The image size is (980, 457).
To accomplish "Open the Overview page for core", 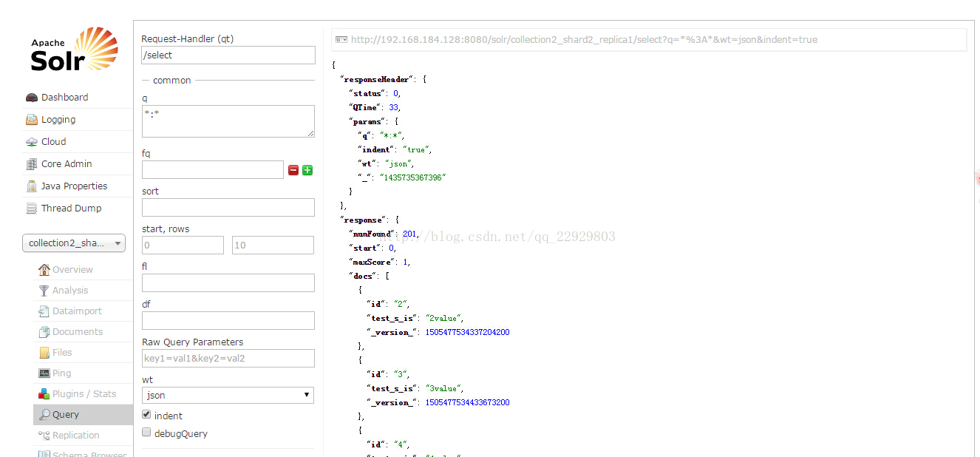I will click(72, 270).
